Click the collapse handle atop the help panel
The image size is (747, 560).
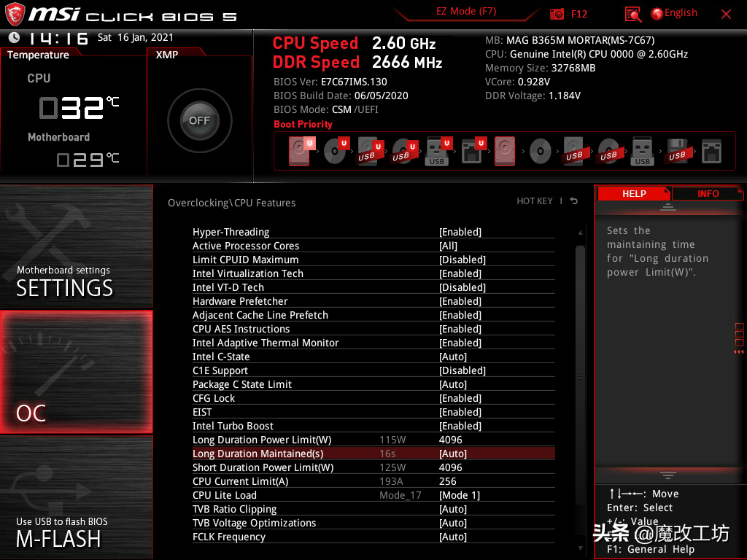[668, 206]
